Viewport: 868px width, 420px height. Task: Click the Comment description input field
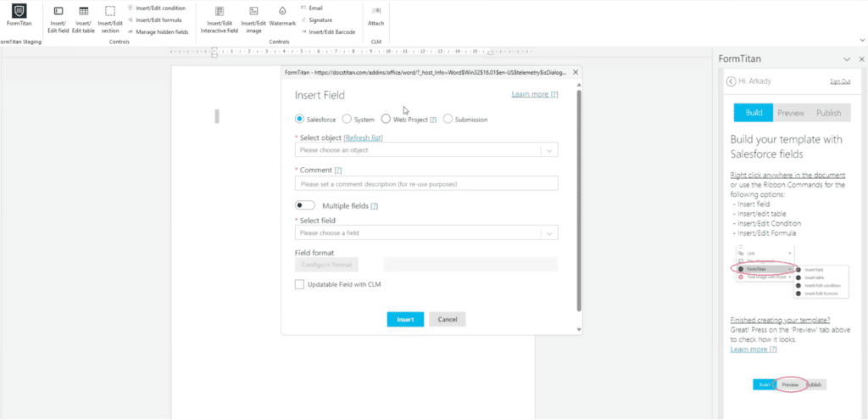426,183
